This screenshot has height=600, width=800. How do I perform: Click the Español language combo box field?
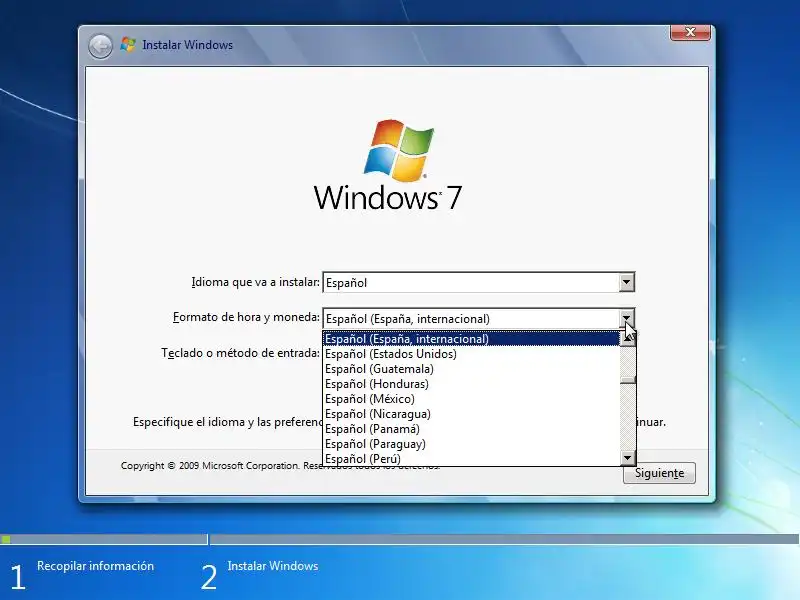[479, 282]
